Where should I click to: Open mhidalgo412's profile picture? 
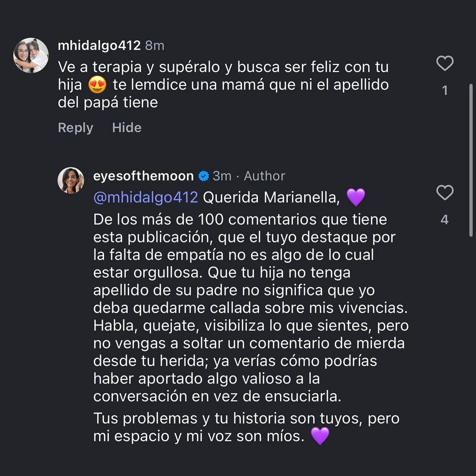[31, 55]
